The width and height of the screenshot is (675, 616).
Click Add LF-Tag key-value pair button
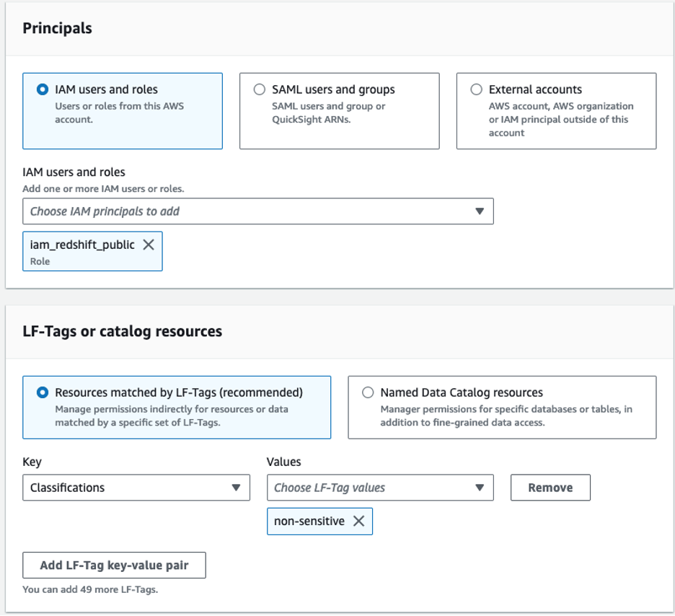click(x=114, y=566)
